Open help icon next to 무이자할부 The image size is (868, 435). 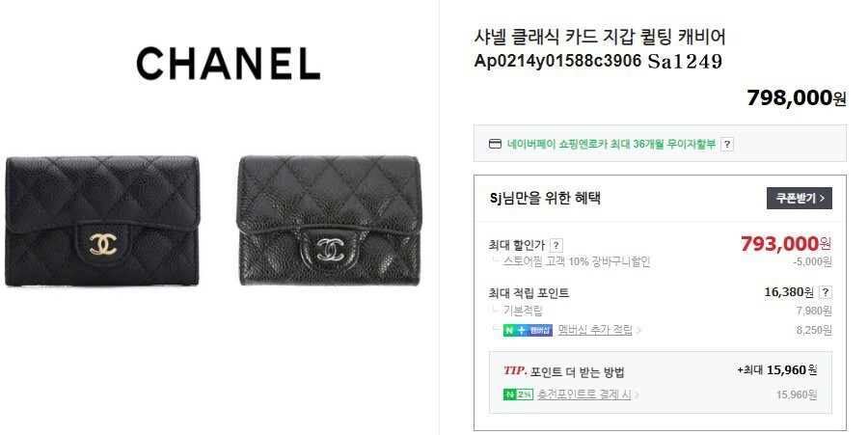[727, 145]
